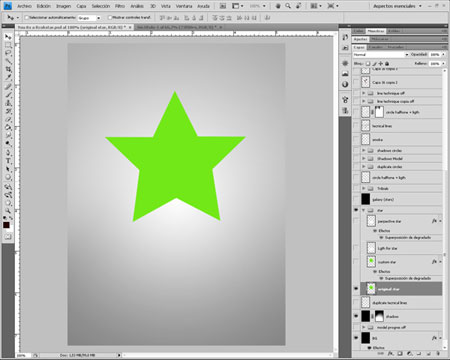
Task: Hide the original star layer
Action: coord(356,289)
